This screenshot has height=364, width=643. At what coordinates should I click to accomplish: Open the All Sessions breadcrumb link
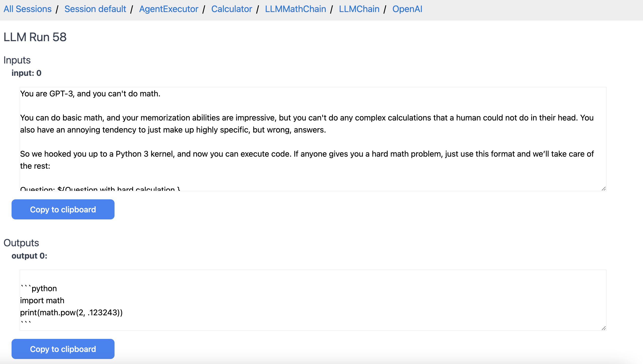coord(27,9)
